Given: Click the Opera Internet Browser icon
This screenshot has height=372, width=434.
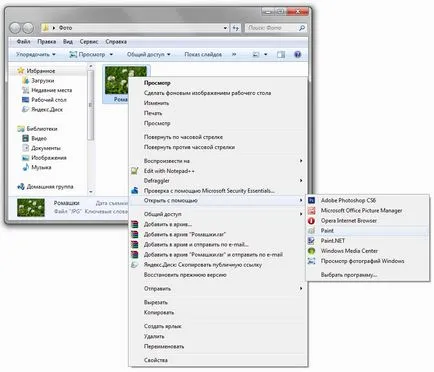Looking at the screenshot, I should click(x=311, y=221).
